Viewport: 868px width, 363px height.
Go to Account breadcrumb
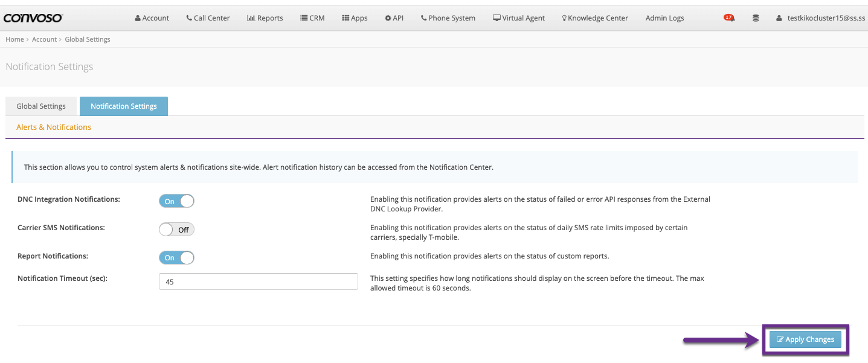tap(44, 39)
